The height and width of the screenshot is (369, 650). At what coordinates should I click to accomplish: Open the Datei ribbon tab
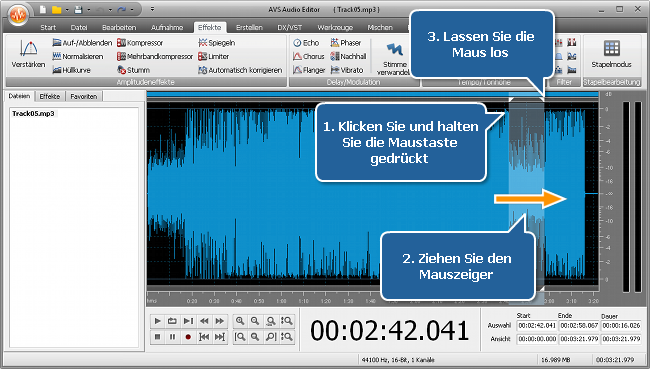tap(79, 27)
